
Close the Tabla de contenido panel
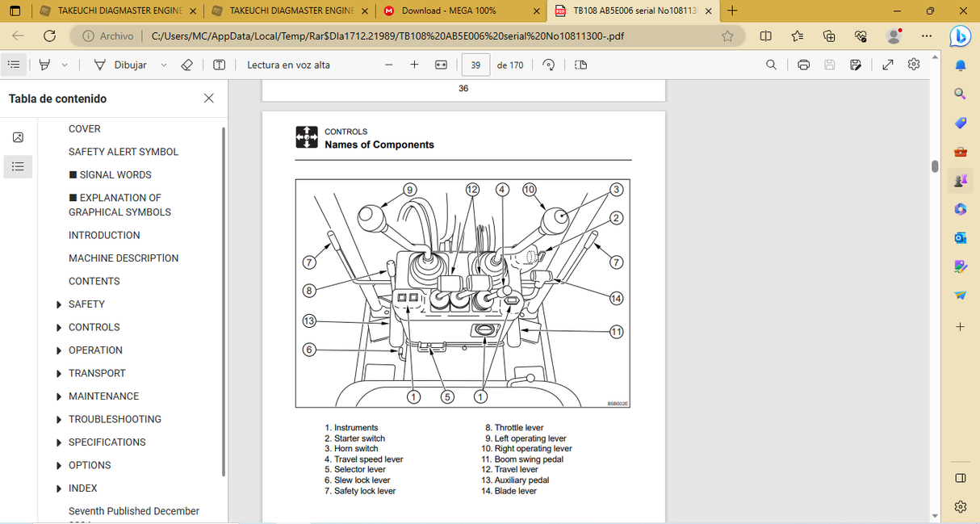click(209, 99)
